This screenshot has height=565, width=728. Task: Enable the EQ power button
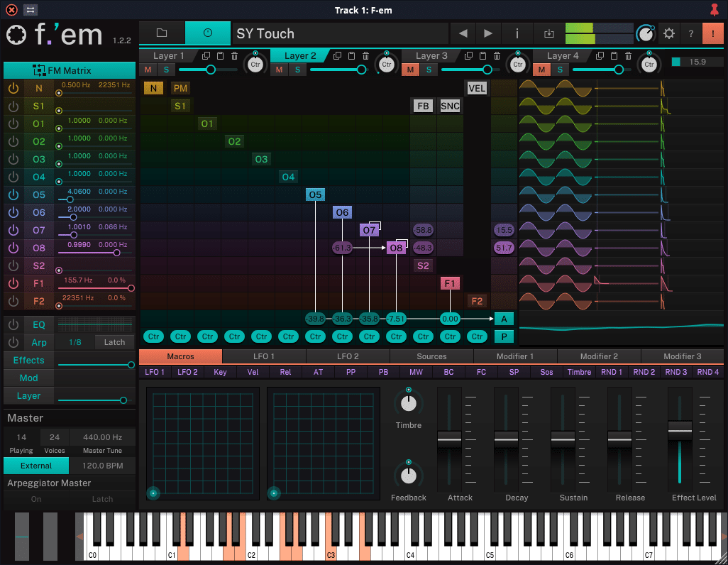point(13,324)
